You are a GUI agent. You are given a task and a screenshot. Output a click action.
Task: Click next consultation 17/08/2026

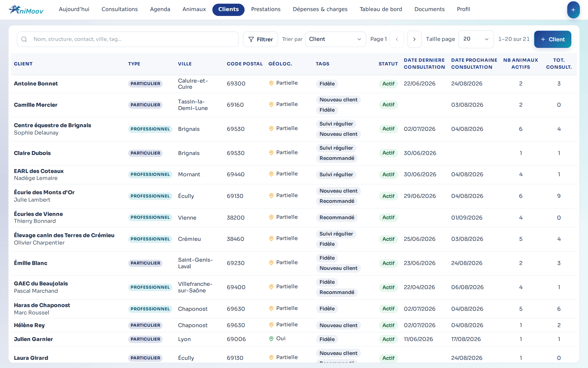coord(466,339)
